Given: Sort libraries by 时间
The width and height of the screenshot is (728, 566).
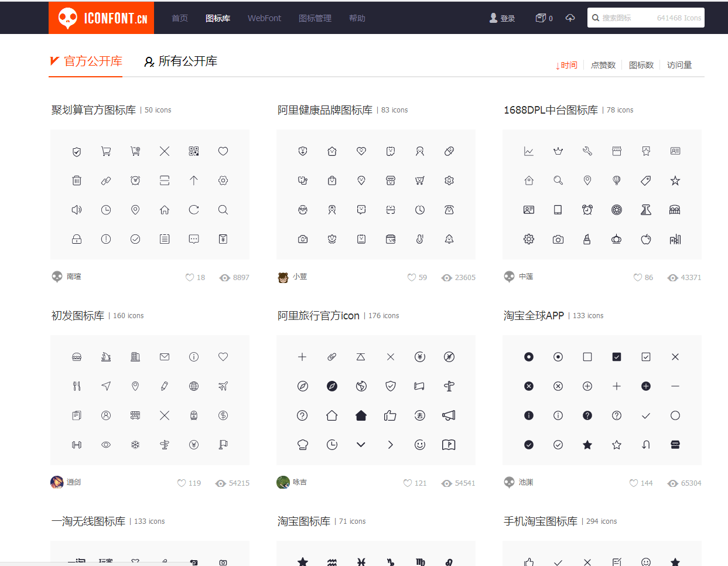Looking at the screenshot, I should point(566,65).
